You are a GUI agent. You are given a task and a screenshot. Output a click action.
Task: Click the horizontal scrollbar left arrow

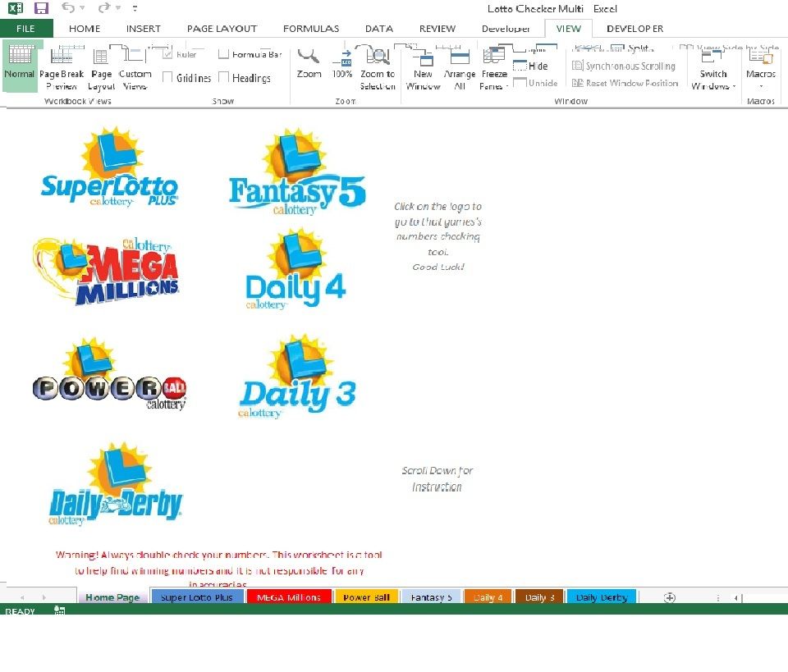[x=735, y=597]
